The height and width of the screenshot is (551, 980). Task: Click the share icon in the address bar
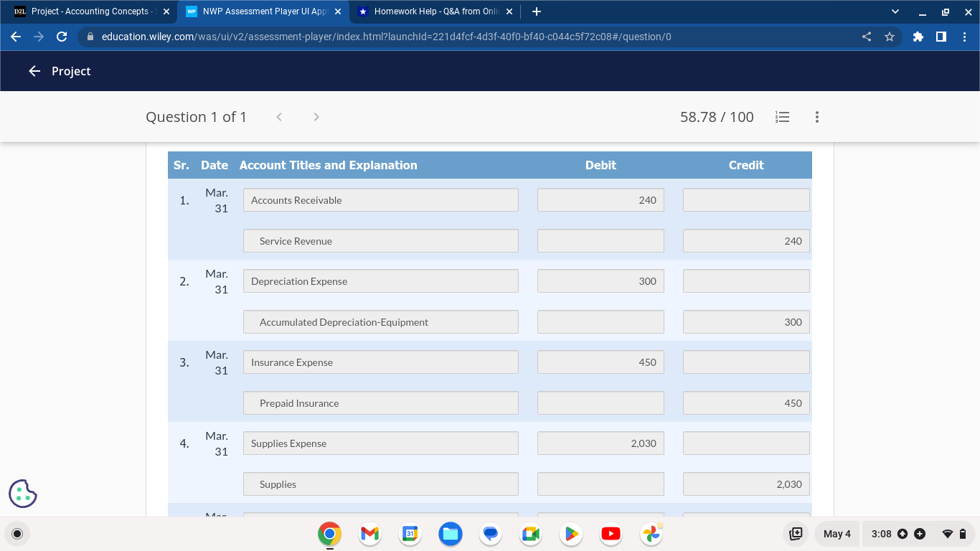point(866,36)
